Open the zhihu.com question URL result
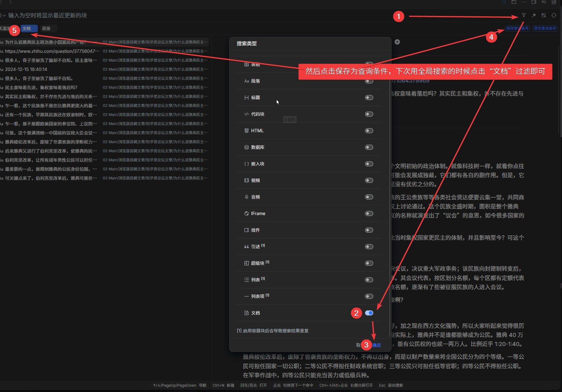Viewport: 562px width, 392px height. (x=104, y=51)
